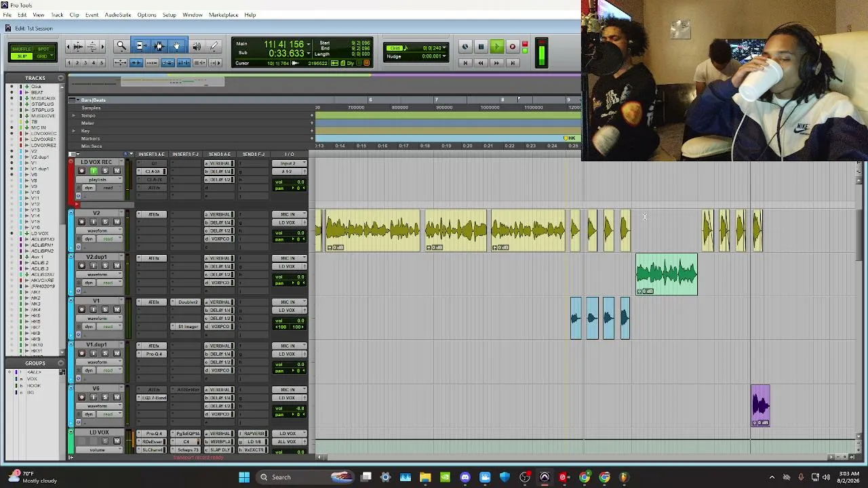The height and width of the screenshot is (488, 868).
Task: Mute the LD VOX REC track
Action: [117, 171]
